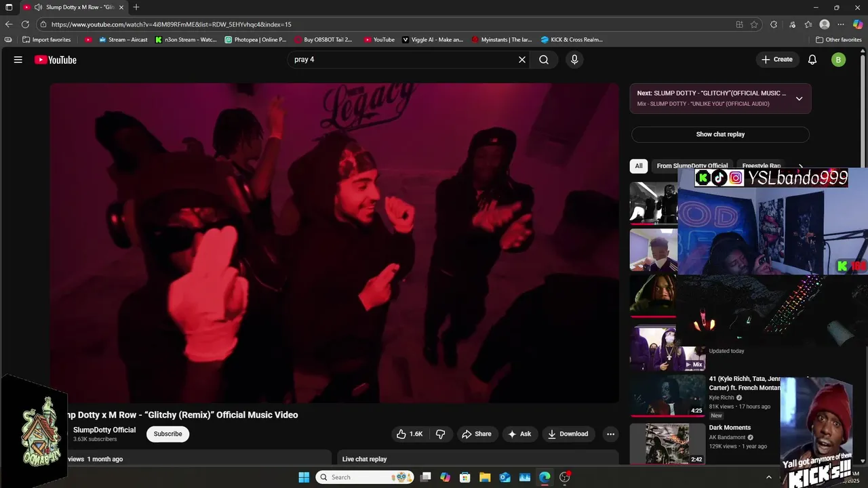
Task: Open Edge extensions puzzle icon
Action: (x=774, y=24)
